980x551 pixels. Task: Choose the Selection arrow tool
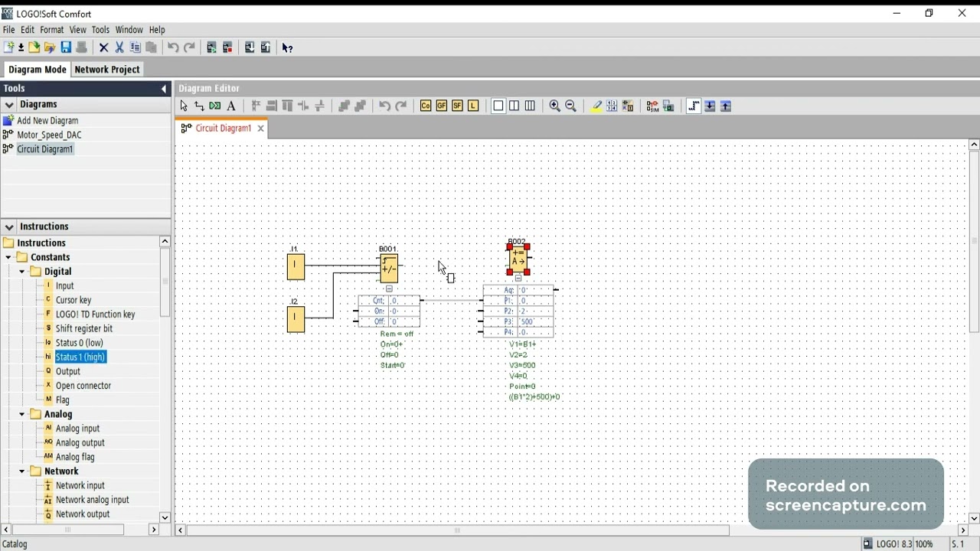point(184,106)
